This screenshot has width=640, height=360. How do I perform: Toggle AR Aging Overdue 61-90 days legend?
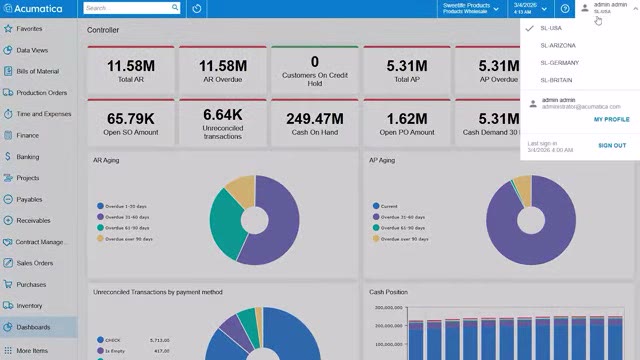(123, 228)
